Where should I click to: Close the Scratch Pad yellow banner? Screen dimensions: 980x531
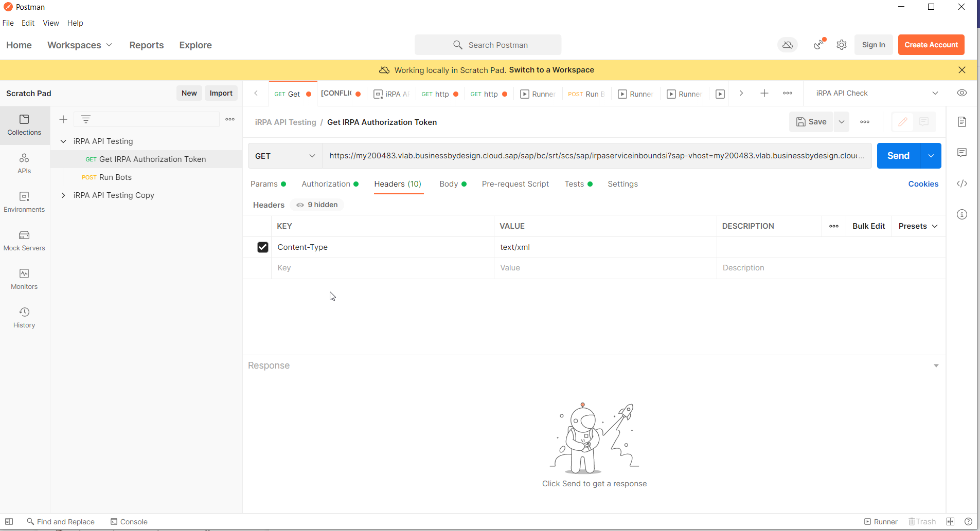click(x=962, y=70)
